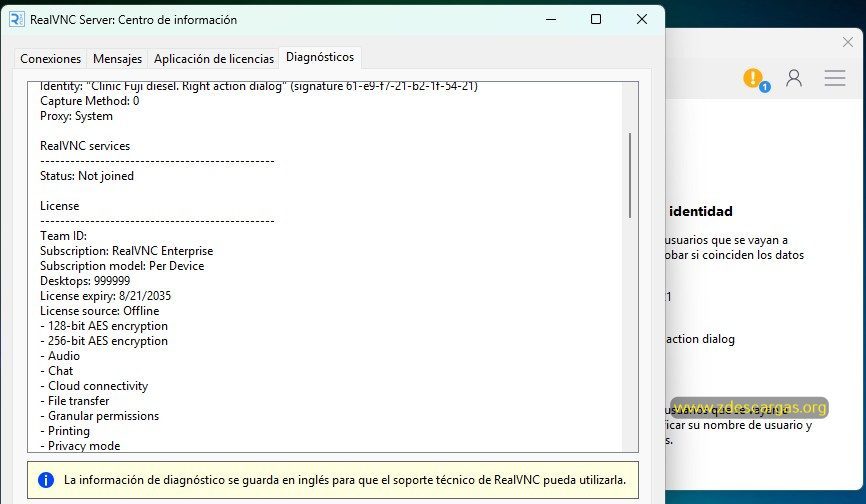Image resolution: width=866 pixels, height=504 pixels.
Task: Click the 'identidad' heading in background window
Action: coord(701,211)
